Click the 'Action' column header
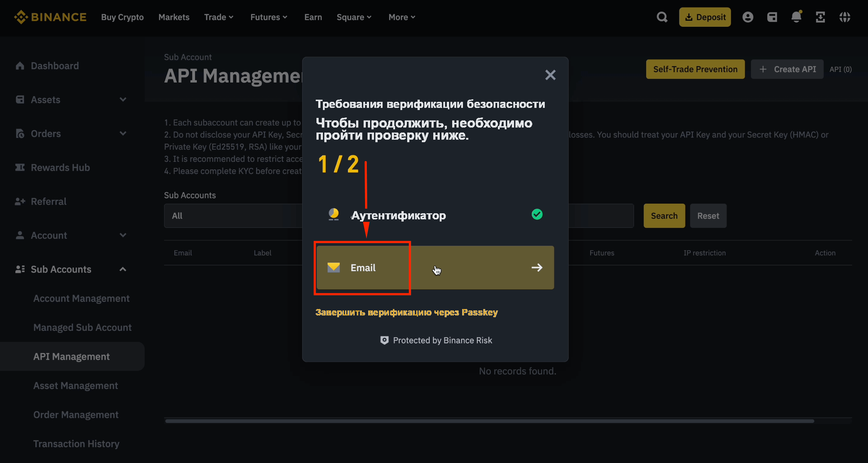The width and height of the screenshot is (868, 463). click(825, 253)
